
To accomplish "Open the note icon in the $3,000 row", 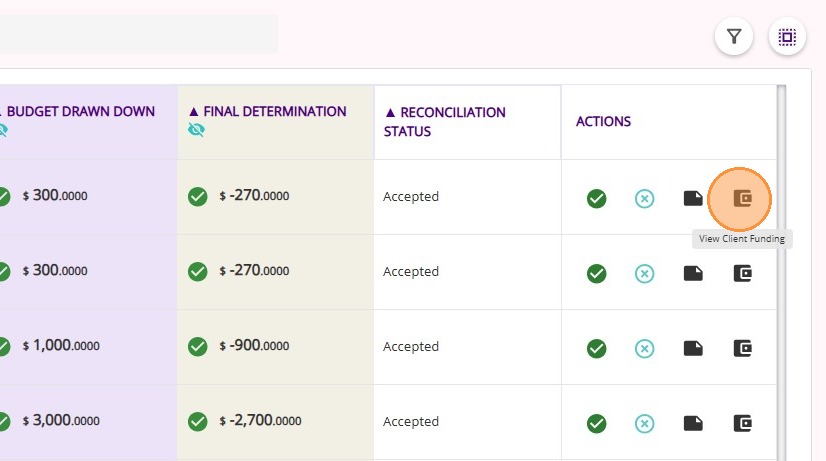I will (x=693, y=423).
